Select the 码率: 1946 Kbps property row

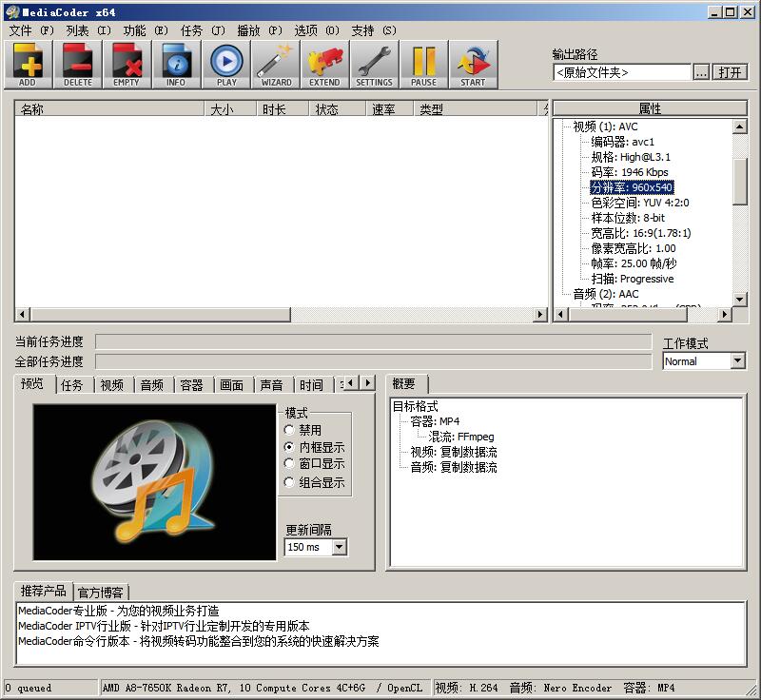tap(630, 172)
